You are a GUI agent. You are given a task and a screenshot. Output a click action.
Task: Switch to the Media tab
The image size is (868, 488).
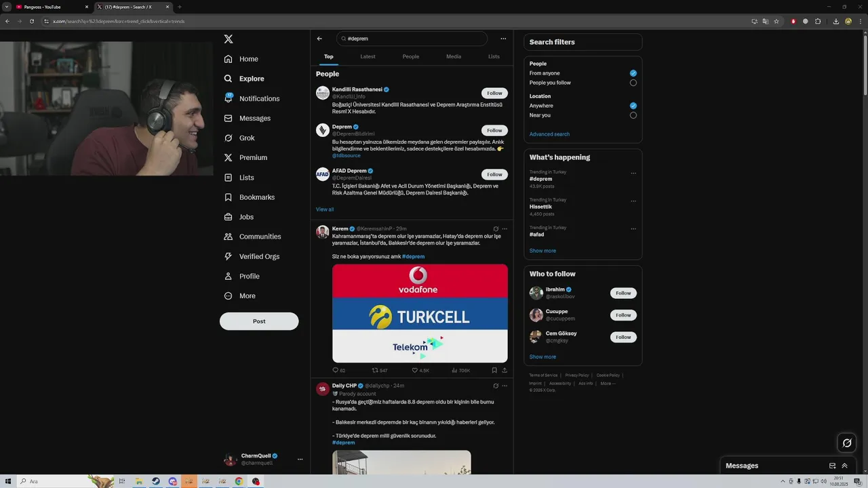click(x=454, y=57)
